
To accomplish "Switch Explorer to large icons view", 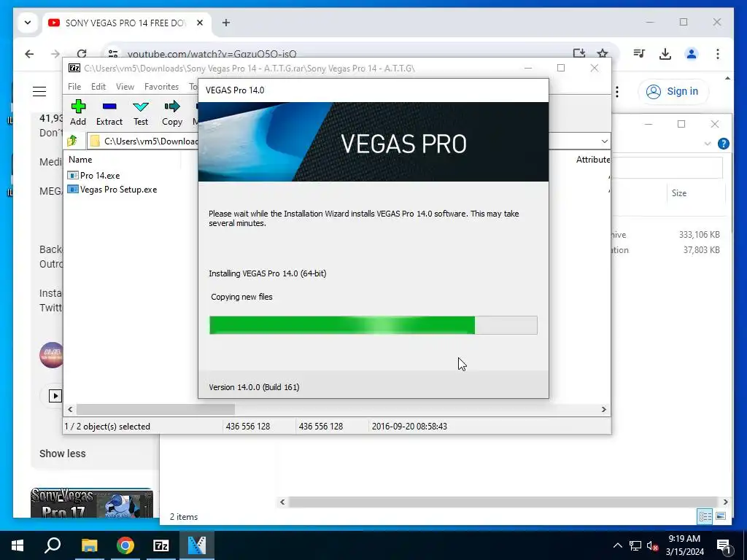I will [720, 516].
